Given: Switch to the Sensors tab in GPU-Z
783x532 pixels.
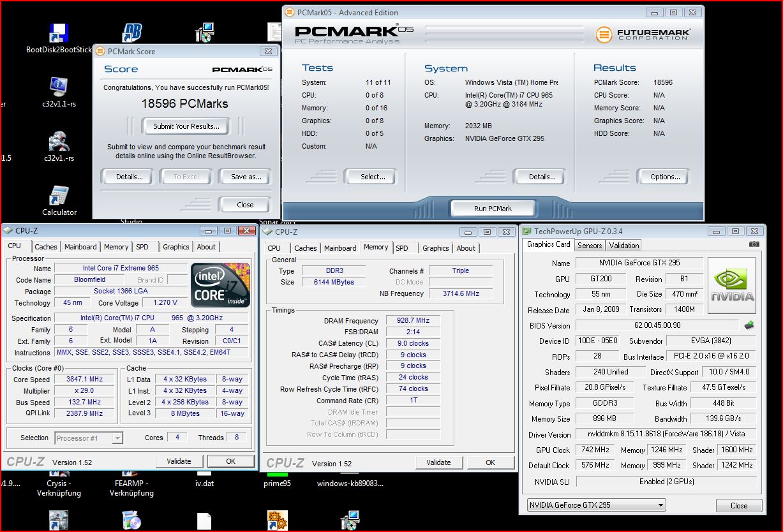Looking at the screenshot, I should click(590, 245).
